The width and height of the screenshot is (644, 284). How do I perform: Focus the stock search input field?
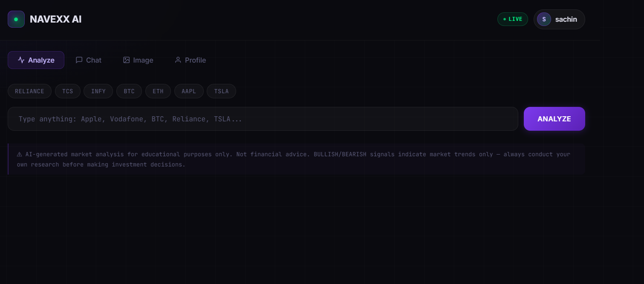[263, 119]
